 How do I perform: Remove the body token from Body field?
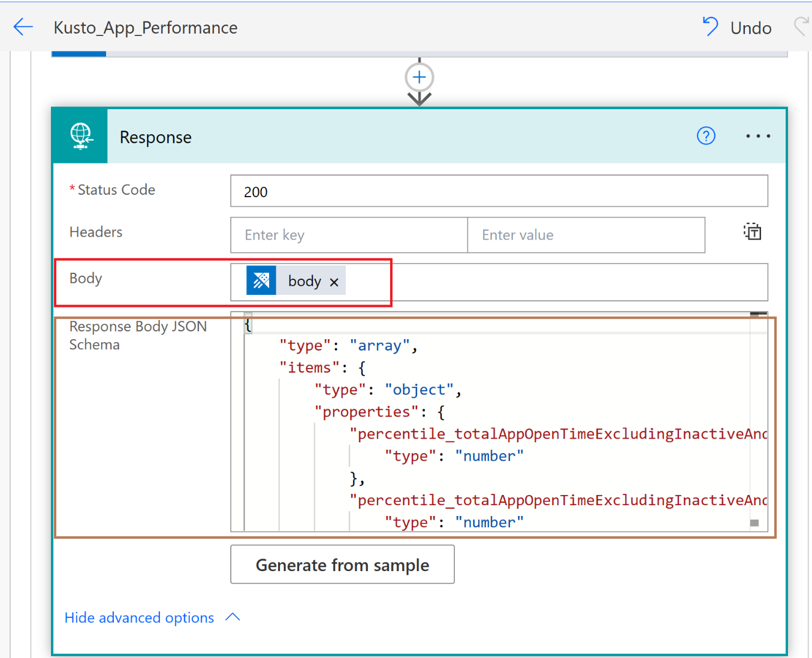click(334, 282)
